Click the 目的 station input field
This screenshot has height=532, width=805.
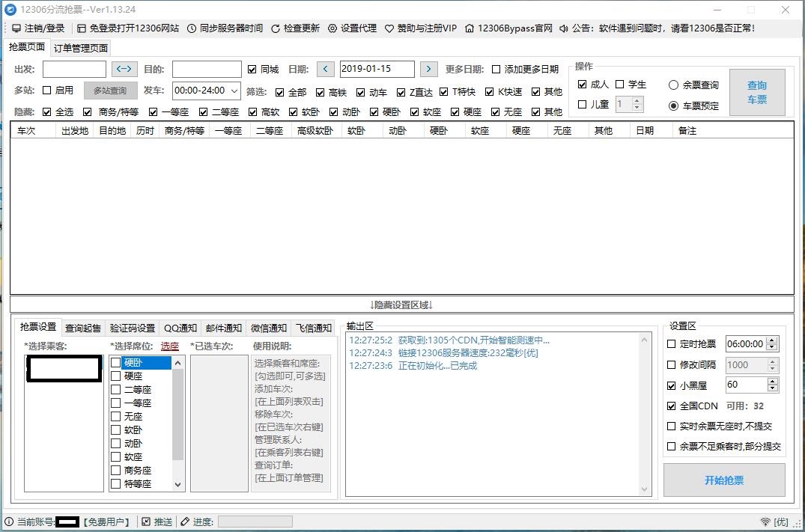pyautogui.click(x=207, y=69)
